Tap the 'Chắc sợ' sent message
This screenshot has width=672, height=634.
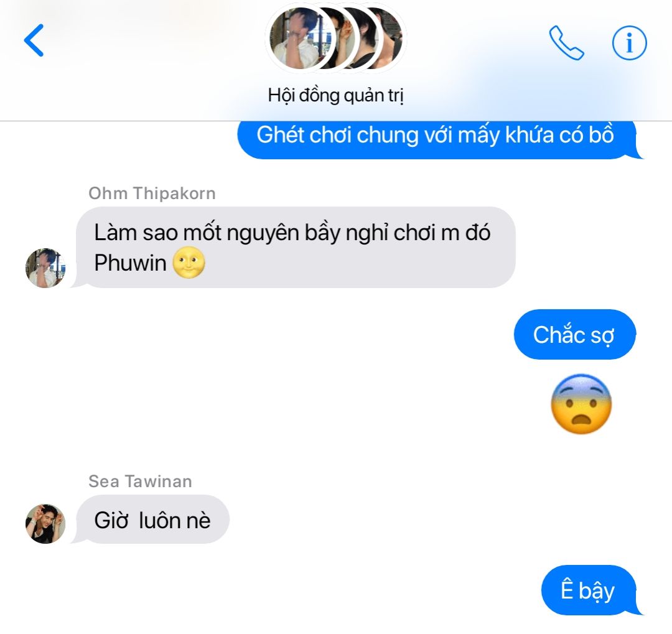575,334
